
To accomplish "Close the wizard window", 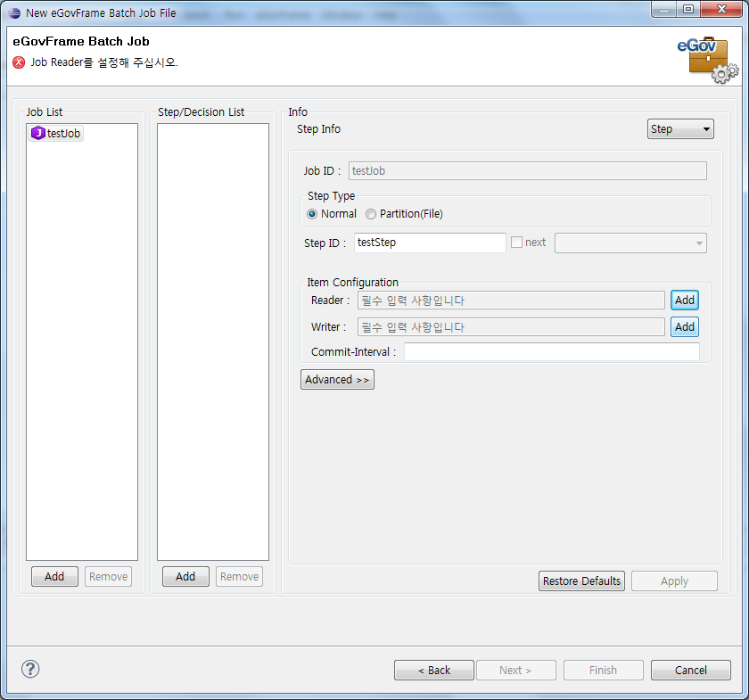I will [721, 9].
